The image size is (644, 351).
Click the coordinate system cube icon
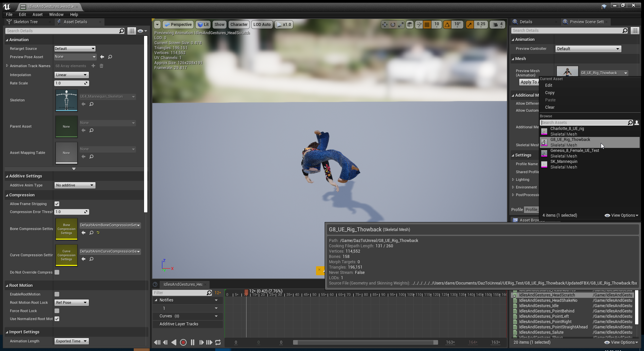(x=410, y=25)
